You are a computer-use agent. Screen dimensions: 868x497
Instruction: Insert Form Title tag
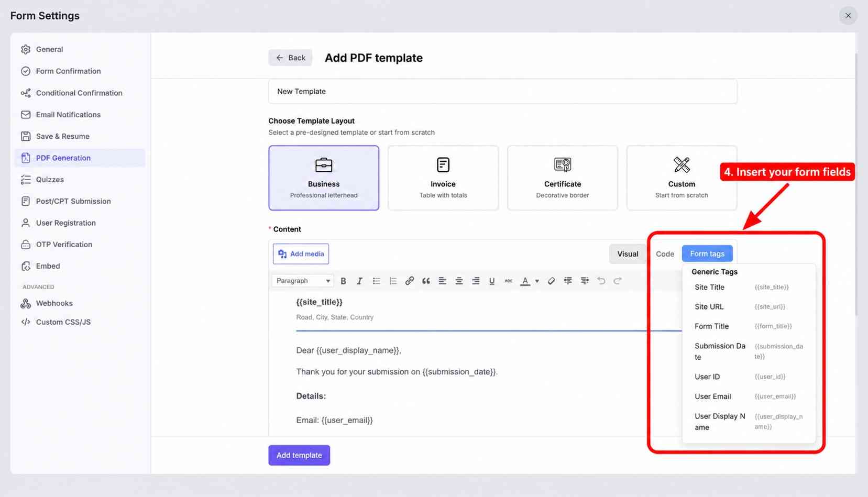click(749, 326)
